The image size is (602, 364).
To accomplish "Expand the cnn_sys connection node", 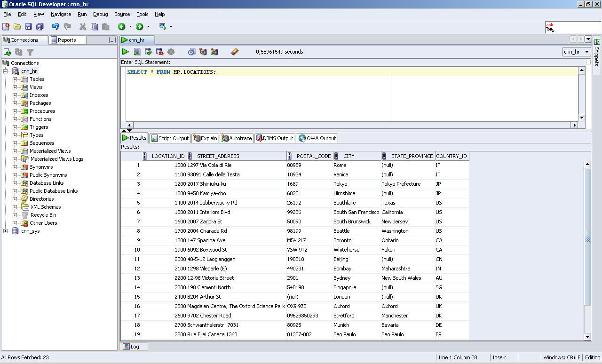I will [5, 231].
